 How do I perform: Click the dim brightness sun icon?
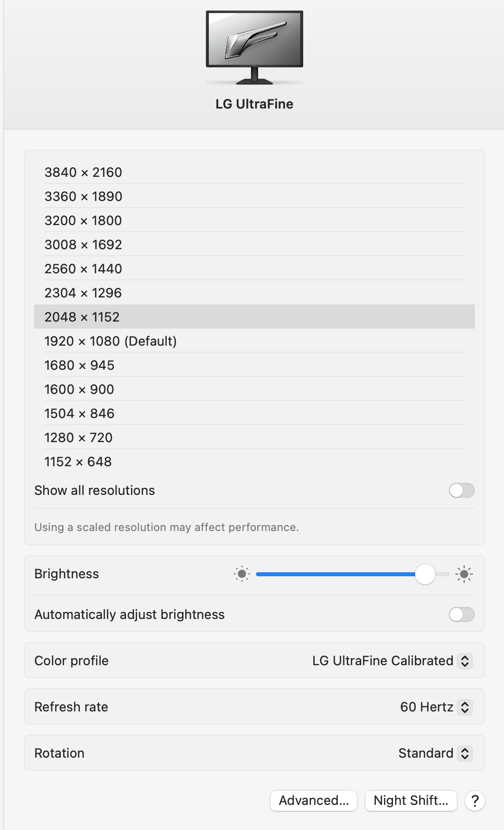241,574
